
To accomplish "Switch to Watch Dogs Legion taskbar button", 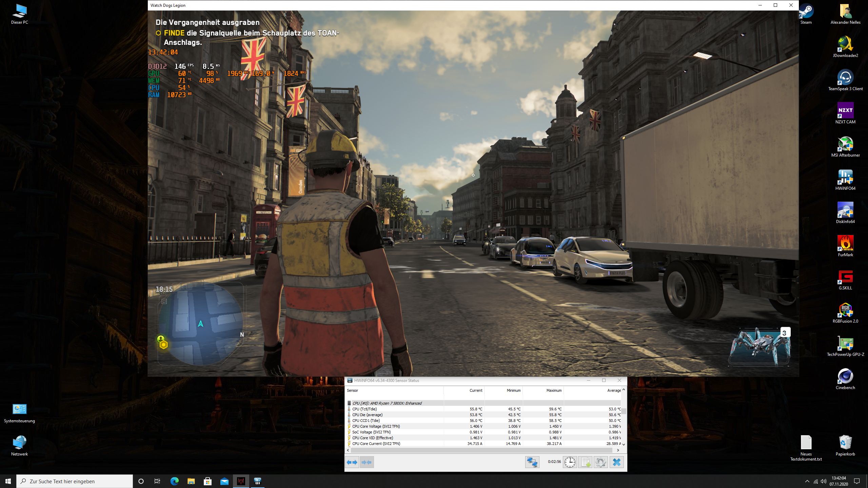I will pyautogui.click(x=241, y=481).
